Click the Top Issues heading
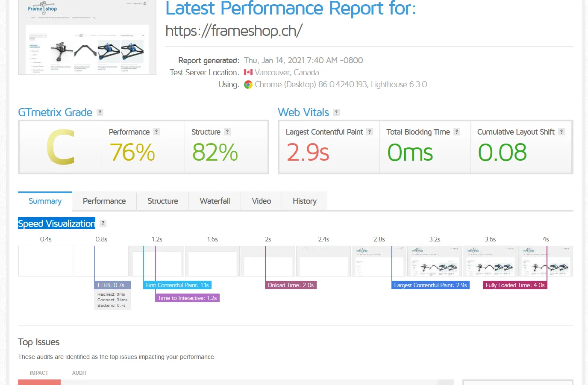This screenshot has height=385, width=588. (x=38, y=342)
